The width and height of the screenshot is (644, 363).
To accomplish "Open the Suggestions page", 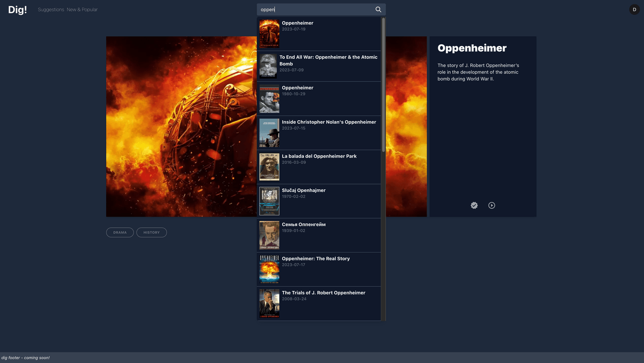I will click(x=51, y=10).
